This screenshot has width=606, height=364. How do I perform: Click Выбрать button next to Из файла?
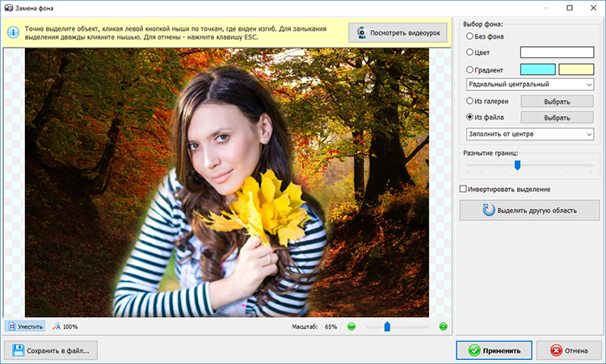click(557, 117)
